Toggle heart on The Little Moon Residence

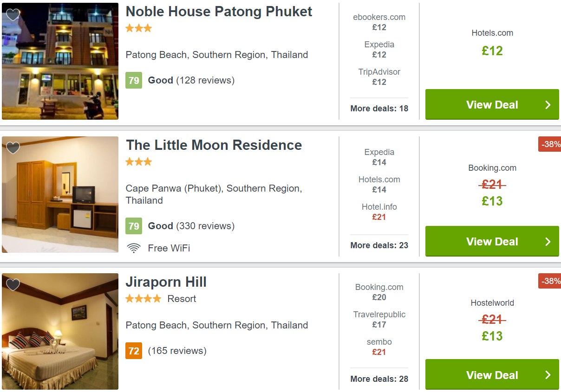point(13,148)
